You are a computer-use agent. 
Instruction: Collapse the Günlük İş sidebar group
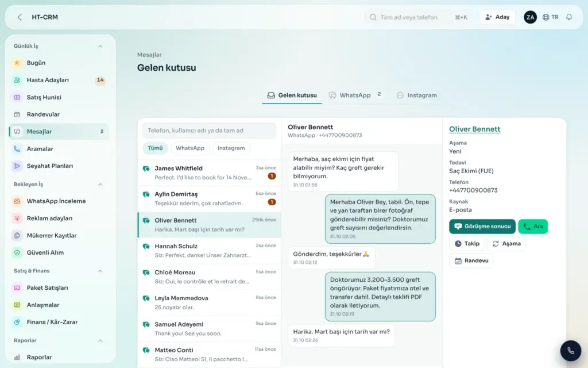tap(100, 46)
